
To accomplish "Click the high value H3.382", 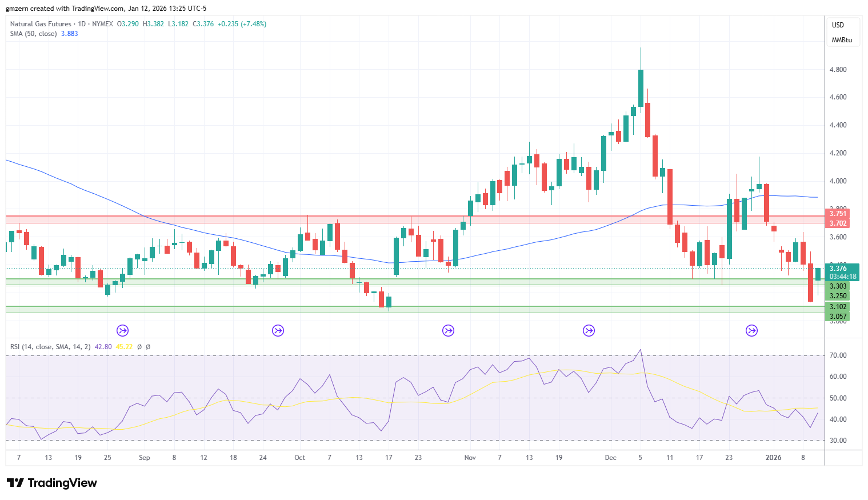I will tap(153, 24).
